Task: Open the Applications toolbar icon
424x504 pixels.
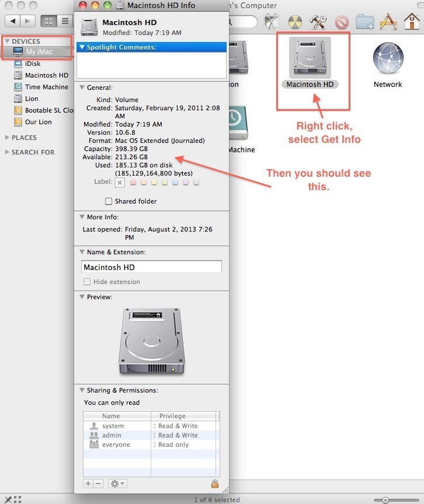Action: point(388,22)
